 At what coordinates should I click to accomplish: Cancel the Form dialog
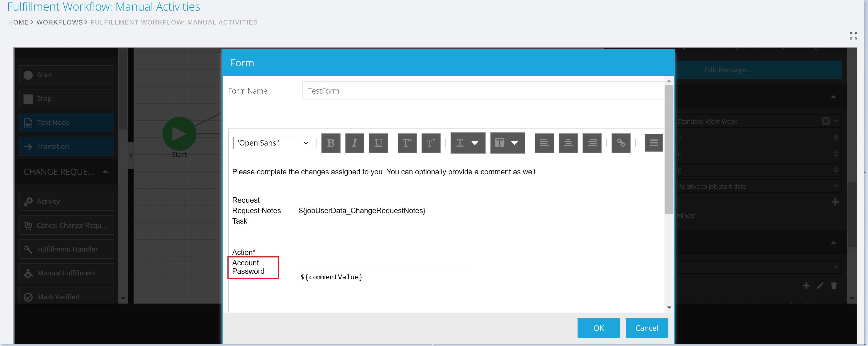(x=646, y=328)
